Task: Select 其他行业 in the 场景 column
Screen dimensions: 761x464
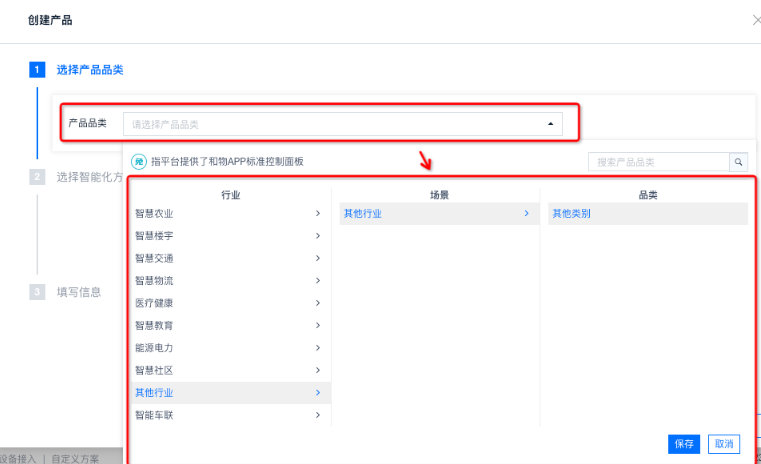Action: 363,213
